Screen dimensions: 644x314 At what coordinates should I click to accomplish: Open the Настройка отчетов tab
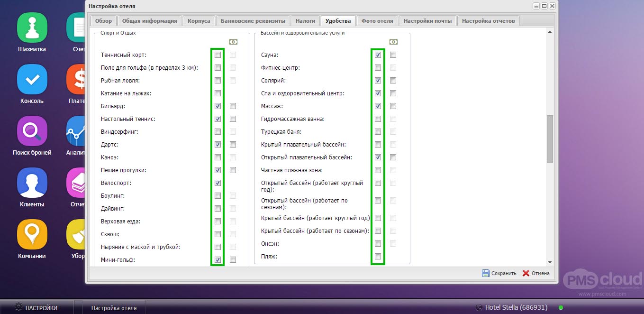(489, 21)
